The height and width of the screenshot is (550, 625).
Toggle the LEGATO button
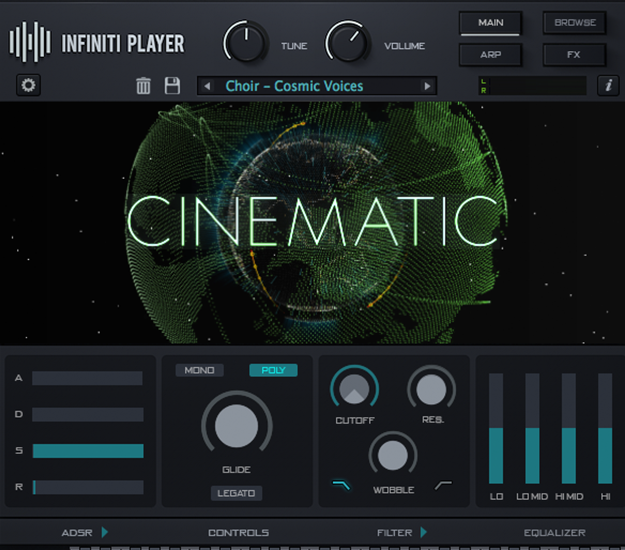click(x=236, y=493)
